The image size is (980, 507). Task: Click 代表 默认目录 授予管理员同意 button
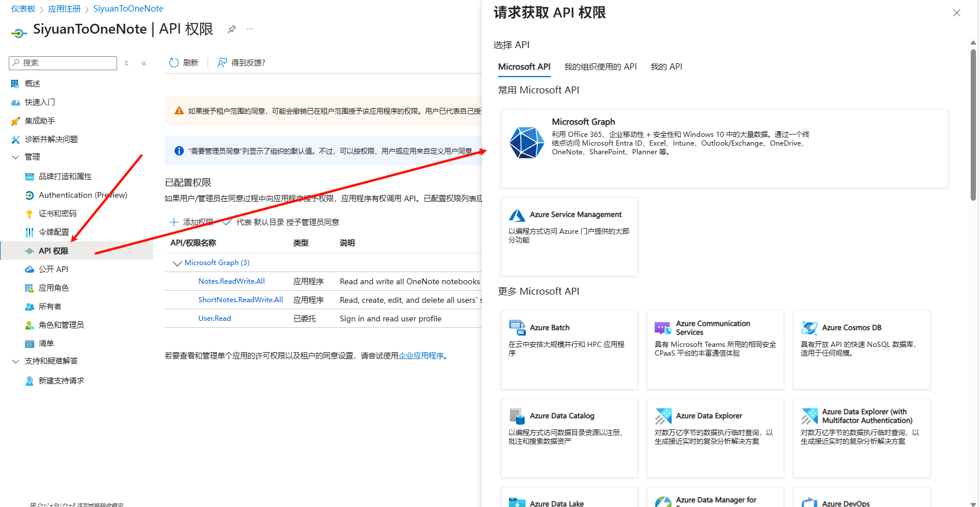[x=281, y=222]
